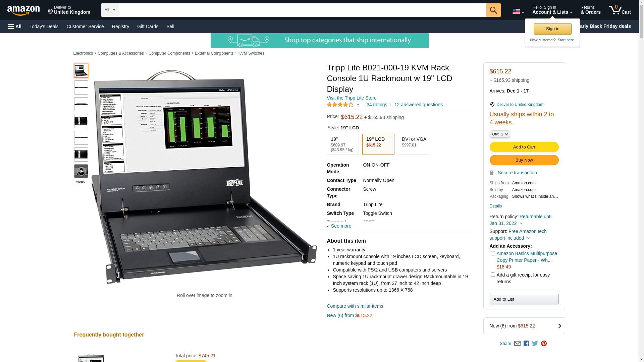Select the DVI or VGA style option
The width and height of the screenshot is (644, 362).
tap(414, 144)
